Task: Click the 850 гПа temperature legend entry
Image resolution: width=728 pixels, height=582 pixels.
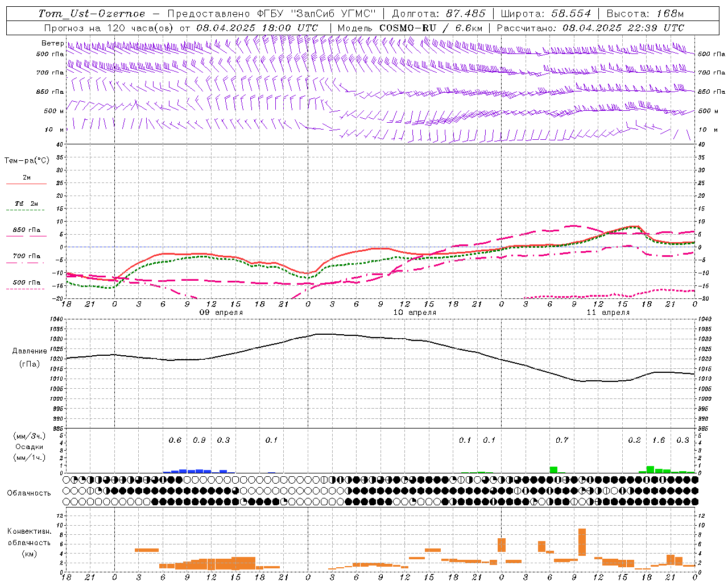Action: click(27, 230)
